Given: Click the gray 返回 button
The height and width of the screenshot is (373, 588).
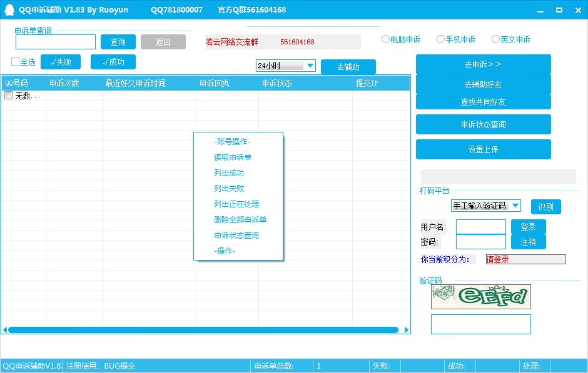Looking at the screenshot, I should tap(163, 42).
